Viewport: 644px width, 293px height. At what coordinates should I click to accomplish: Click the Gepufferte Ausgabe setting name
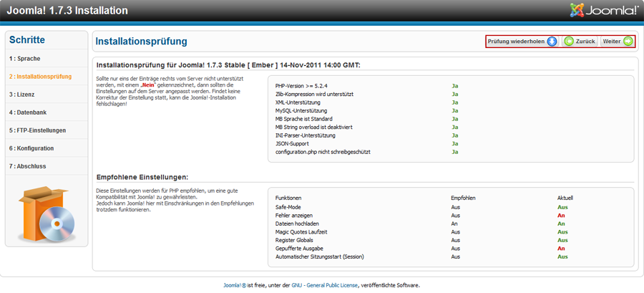[299, 248]
